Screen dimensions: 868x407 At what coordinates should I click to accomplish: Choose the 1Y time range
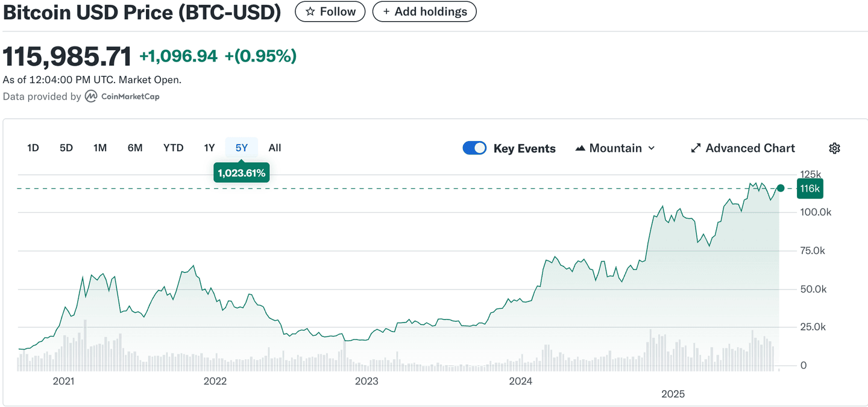(x=209, y=148)
